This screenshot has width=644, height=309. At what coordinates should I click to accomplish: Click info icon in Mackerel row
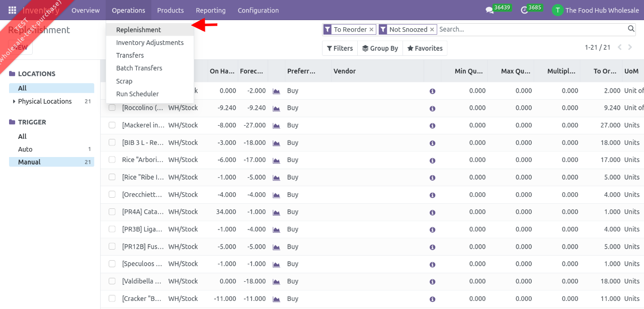tap(432, 126)
